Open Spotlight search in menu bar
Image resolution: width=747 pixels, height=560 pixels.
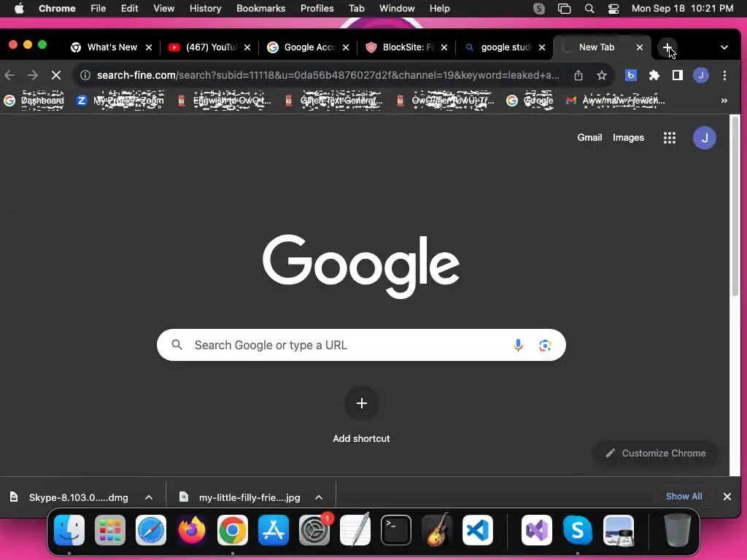(x=589, y=9)
